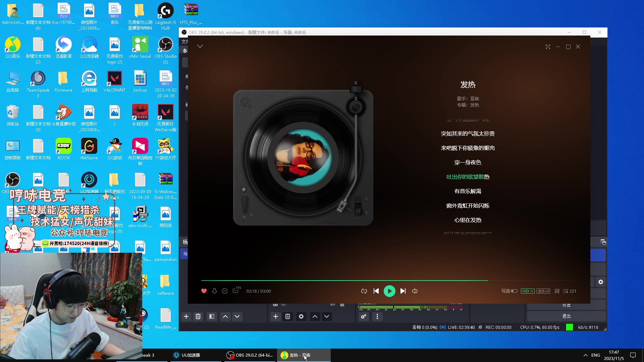Click the LIVE: 02:39:40 status text
This screenshot has height=362, width=644.
(461, 327)
